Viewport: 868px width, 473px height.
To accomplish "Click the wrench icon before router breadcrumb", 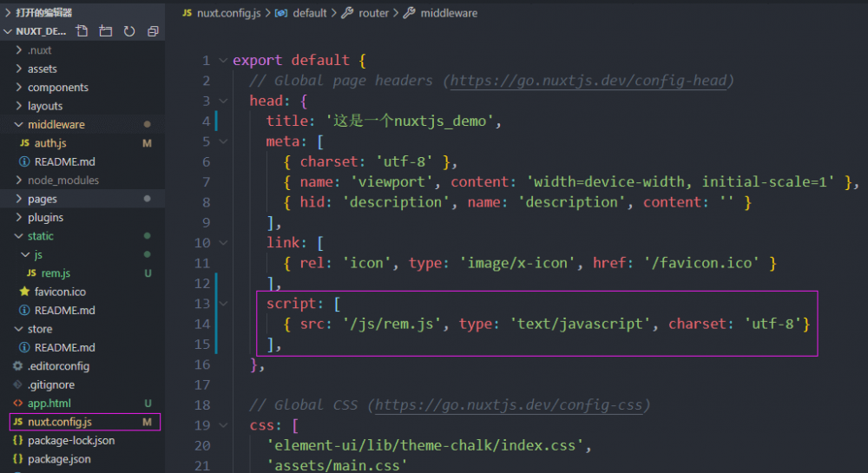I will 347,13.
